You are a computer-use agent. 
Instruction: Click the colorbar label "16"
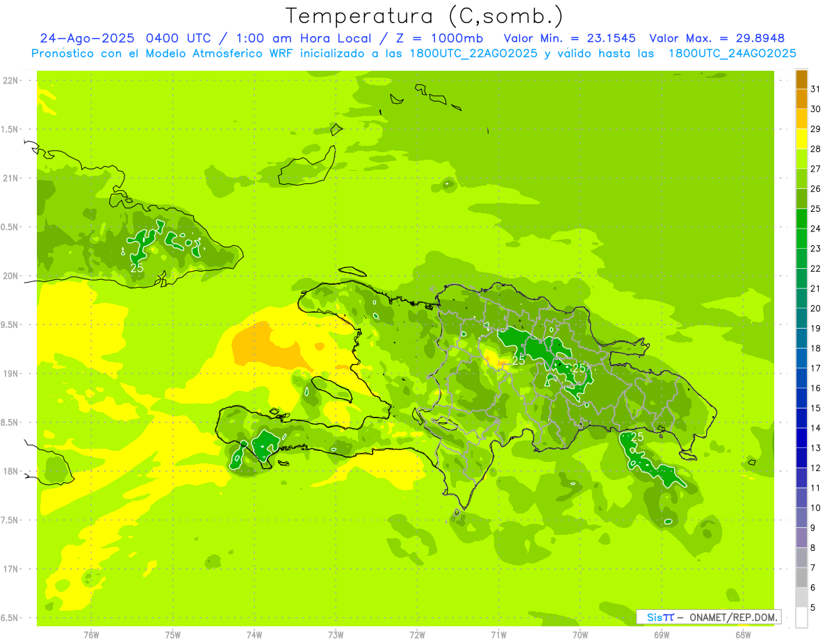tap(816, 388)
